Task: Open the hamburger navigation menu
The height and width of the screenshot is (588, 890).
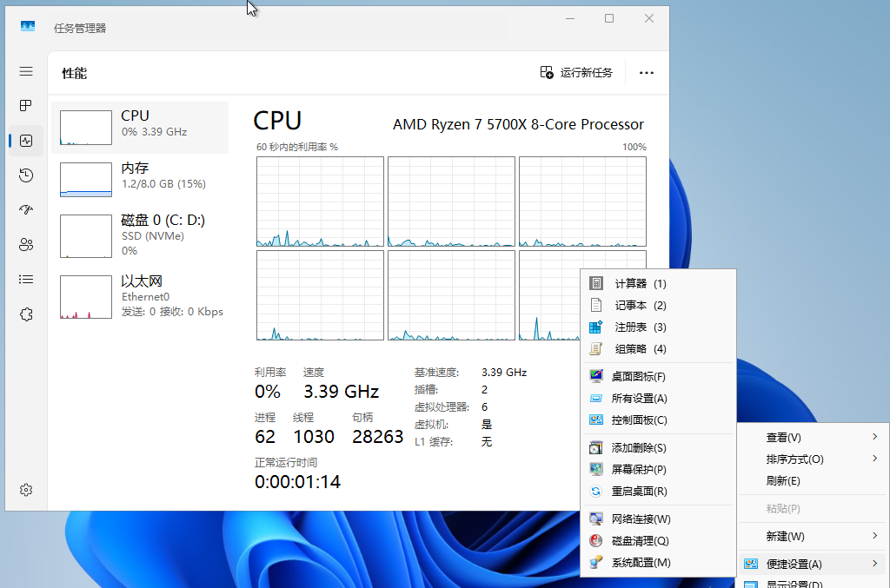Action: (x=26, y=71)
